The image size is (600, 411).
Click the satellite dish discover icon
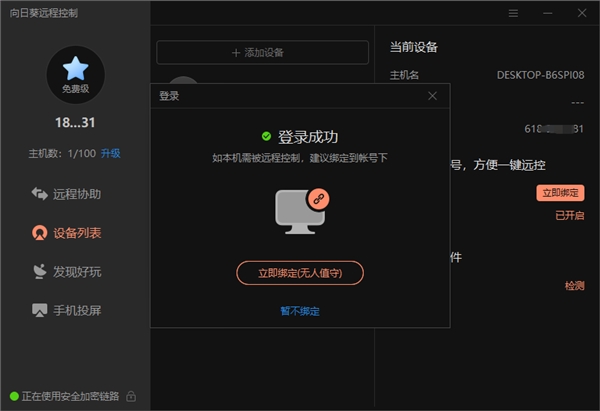pos(39,271)
